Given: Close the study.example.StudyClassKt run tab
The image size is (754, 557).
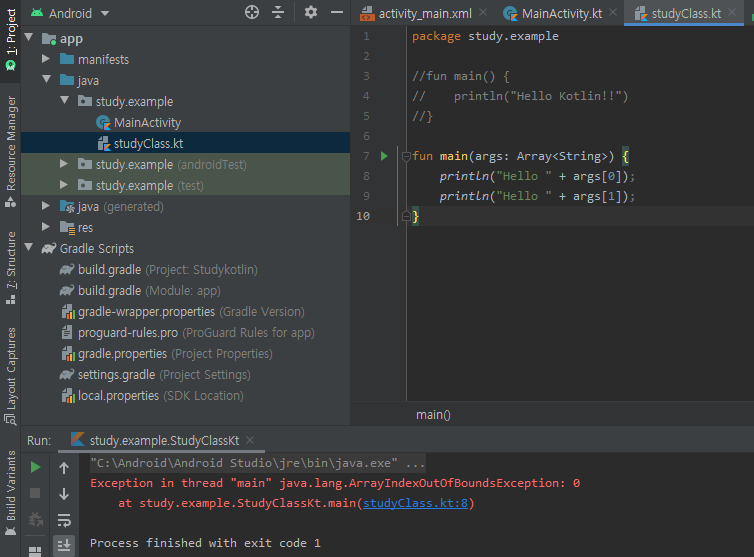Looking at the screenshot, I should coord(250,440).
